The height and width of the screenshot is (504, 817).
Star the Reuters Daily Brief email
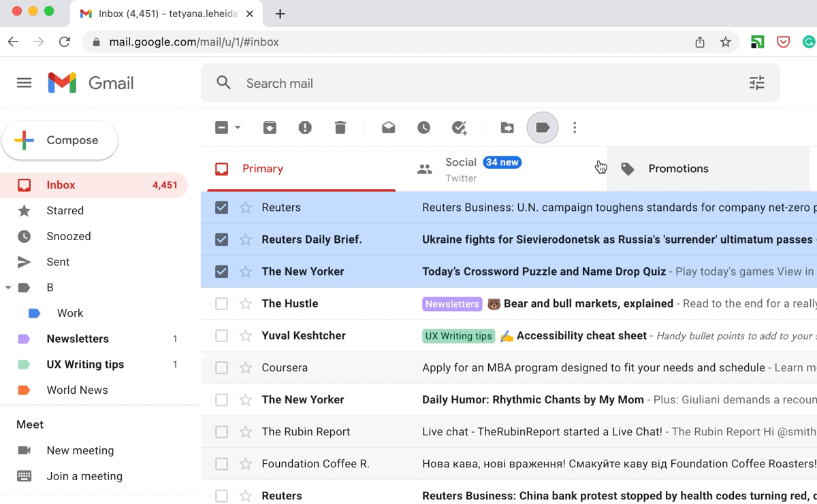[x=246, y=239]
